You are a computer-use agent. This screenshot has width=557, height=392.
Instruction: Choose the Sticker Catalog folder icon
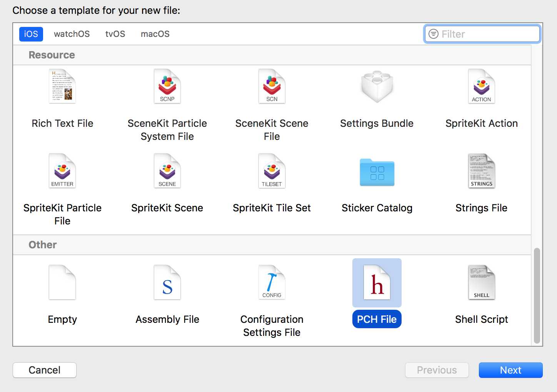pyautogui.click(x=377, y=172)
